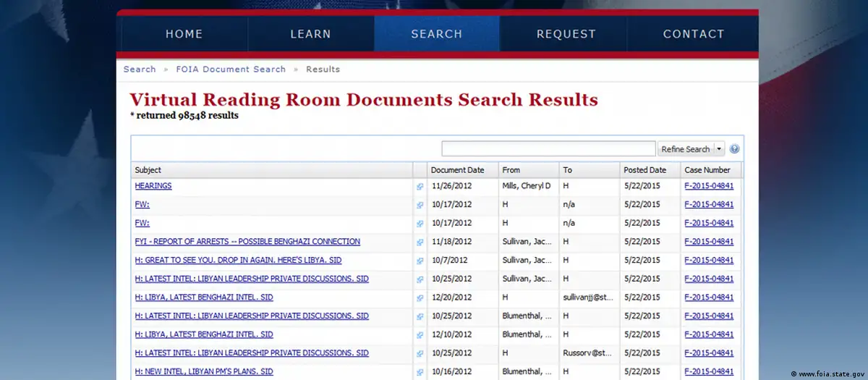Open the HEARINGS row document icon
Screen dimensions: 868x380
pyautogui.click(x=420, y=187)
